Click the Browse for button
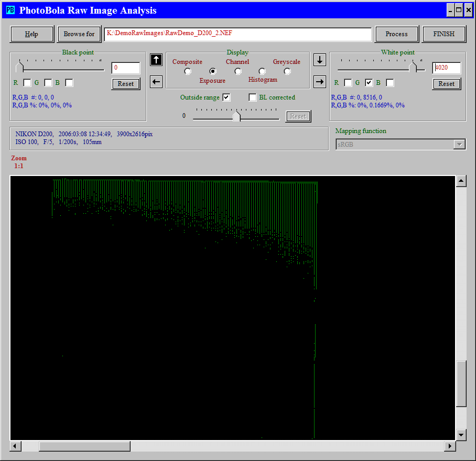The width and height of the screenshot is (476, 461). point(79,34)
